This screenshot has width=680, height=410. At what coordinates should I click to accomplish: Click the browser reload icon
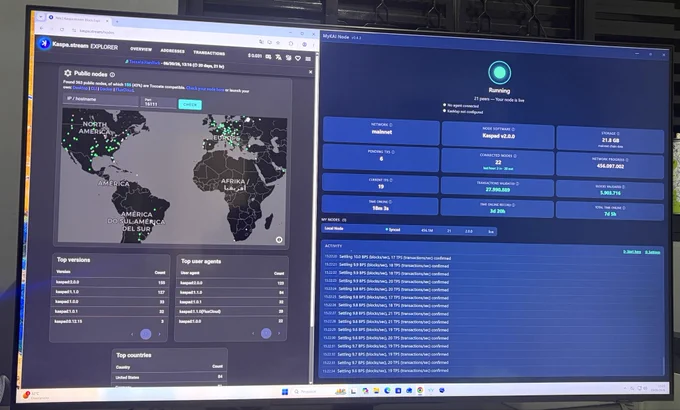(x=62, y=29)
